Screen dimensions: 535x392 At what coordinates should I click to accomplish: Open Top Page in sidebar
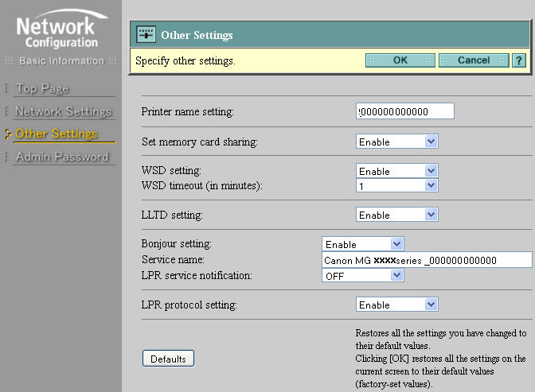[x=42, y=88]
